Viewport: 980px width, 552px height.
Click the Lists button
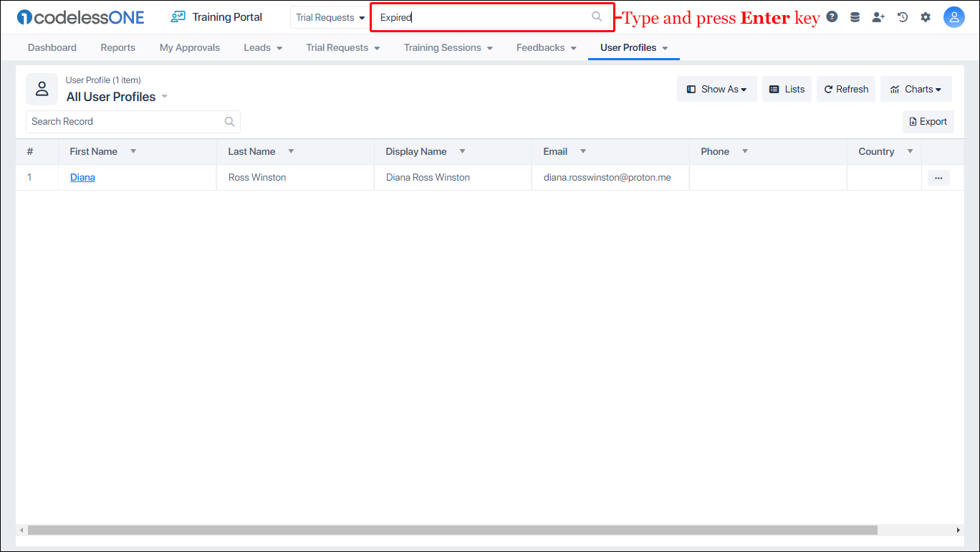(x=787, y=89)
